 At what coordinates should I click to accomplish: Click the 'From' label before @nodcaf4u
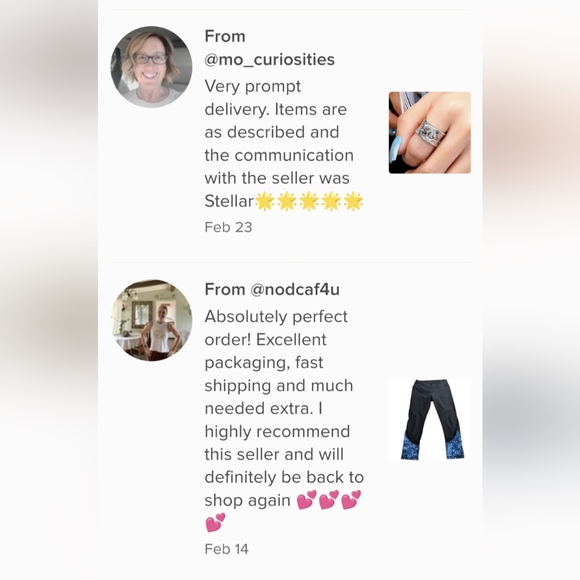225,289
